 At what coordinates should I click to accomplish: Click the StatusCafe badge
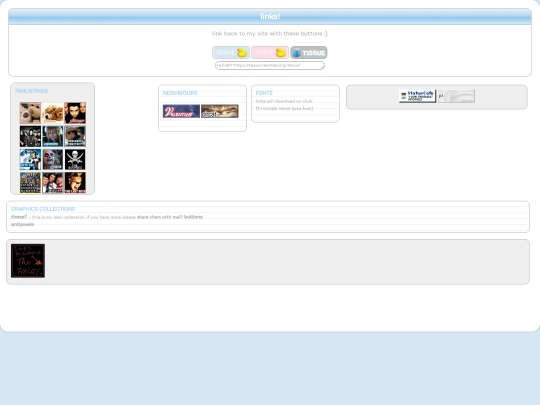pos(417,96)
